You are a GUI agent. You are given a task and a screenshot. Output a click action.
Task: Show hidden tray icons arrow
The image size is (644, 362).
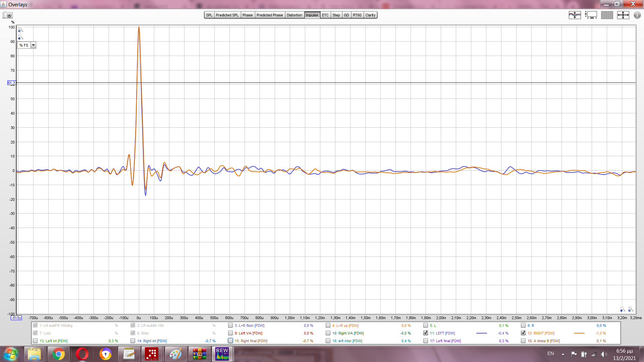click(x=563, y=354)
